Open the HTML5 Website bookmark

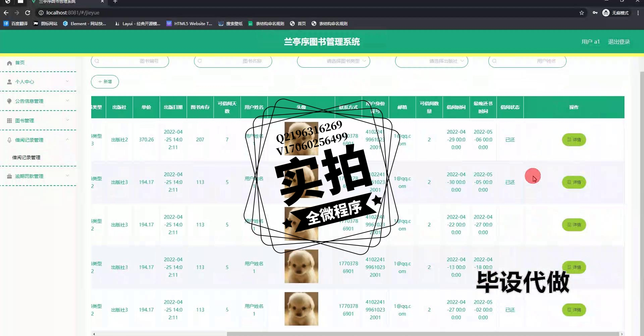click(x=190, y=23)
